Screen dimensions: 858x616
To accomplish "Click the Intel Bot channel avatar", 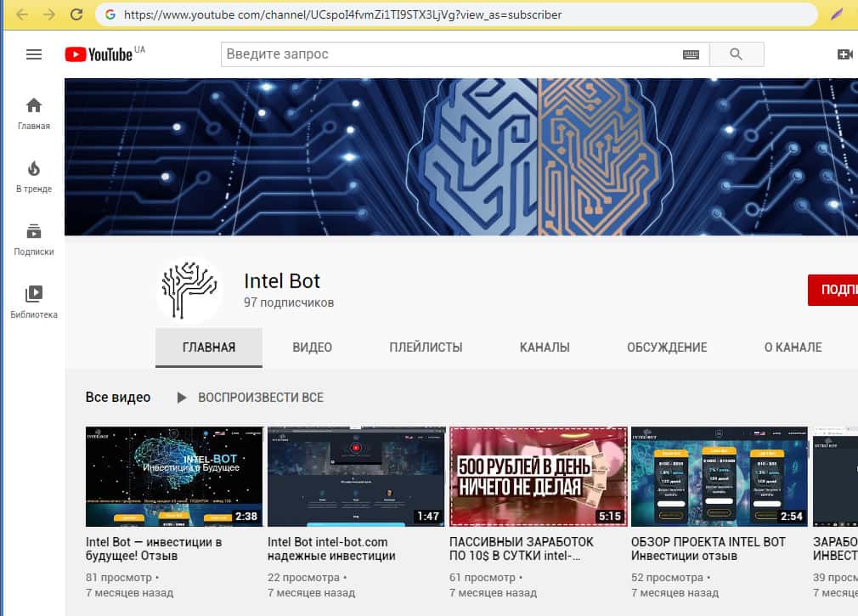I will (x=189, y=289).
